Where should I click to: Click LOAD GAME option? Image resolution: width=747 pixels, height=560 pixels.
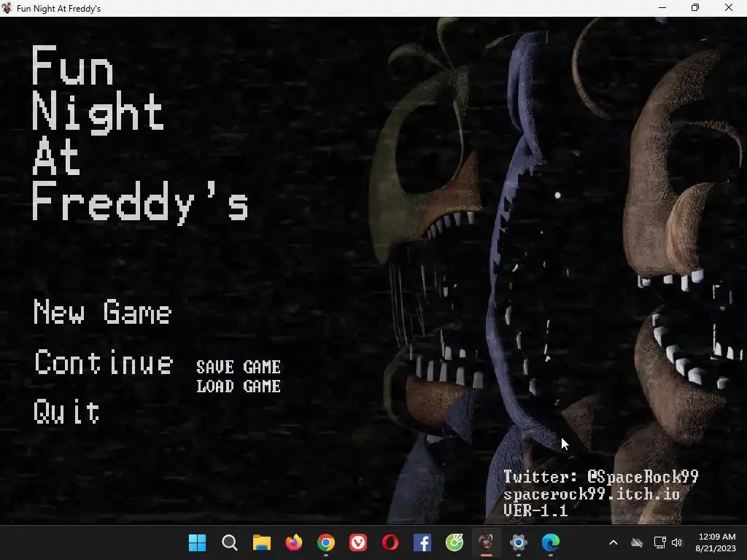click(x=239, y=386)
